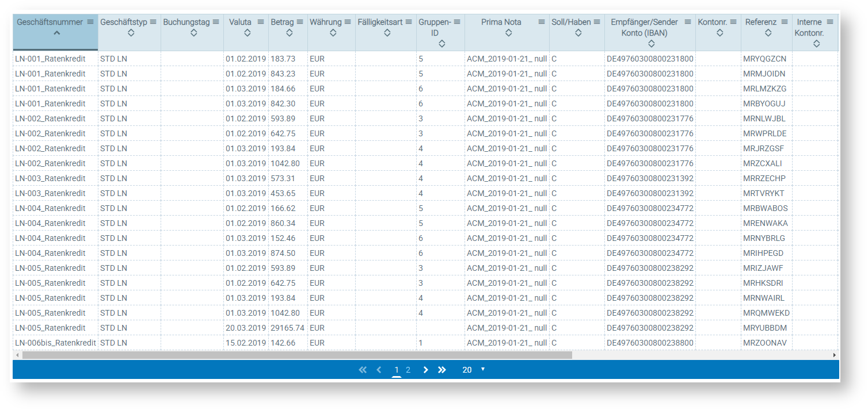Viewport: 868px width, 410px height.
Task: Open the Geschäftstyp column menu icon
Action: pos(153,22)
